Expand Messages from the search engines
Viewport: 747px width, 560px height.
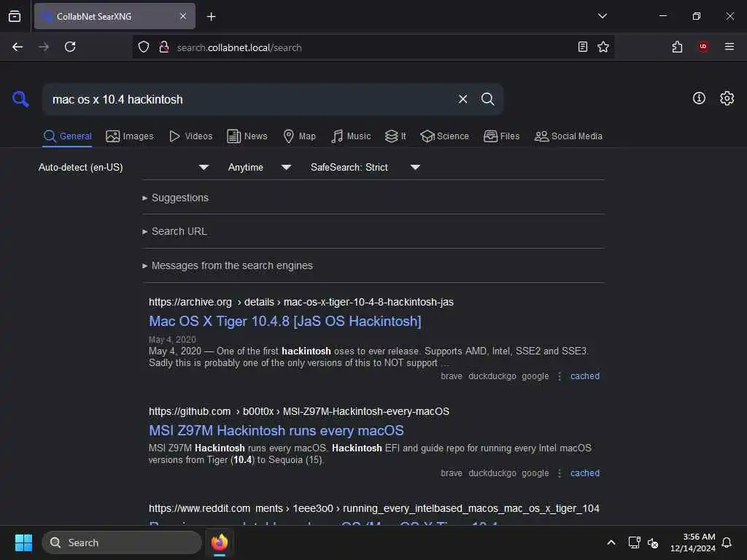pyautogui.click(x=228, y=265)
